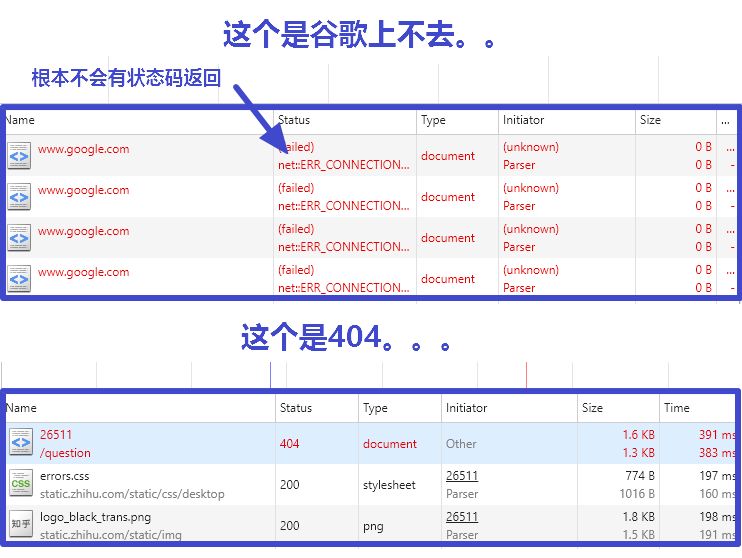This screenshot has height=558, width=742.
Task: Click the document icon of the bottommost www.google.com request
Action: (19, 278)
